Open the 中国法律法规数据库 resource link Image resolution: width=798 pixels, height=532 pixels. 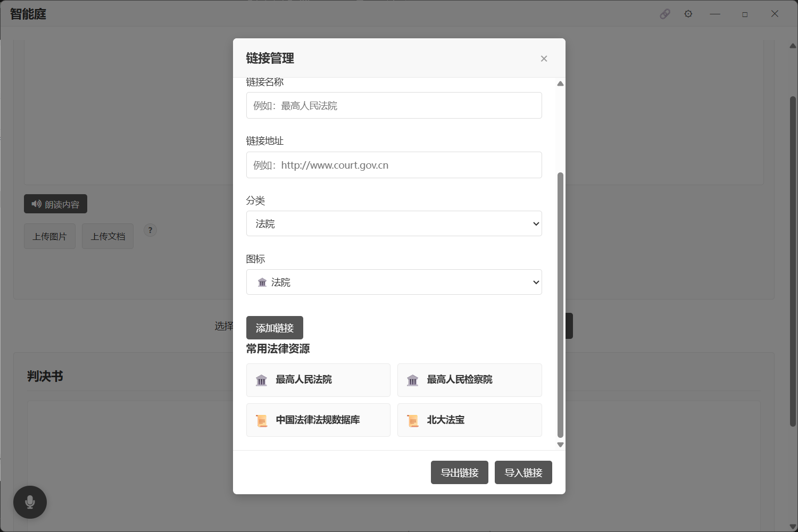coord(318,420)
